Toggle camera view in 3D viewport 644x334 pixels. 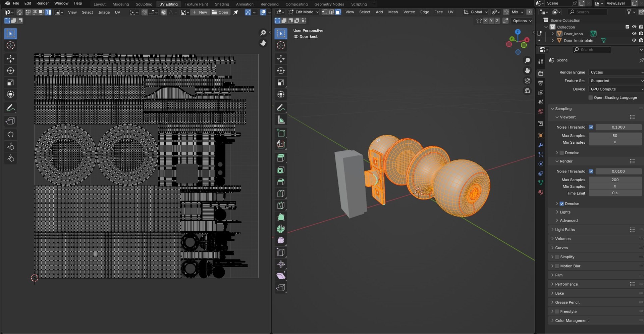527,81
